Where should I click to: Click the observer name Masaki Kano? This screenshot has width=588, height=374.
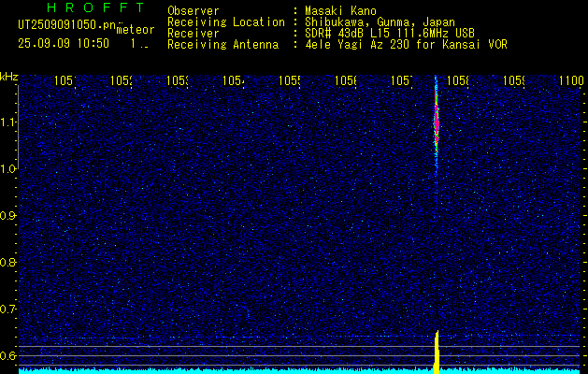click(340, 10)
